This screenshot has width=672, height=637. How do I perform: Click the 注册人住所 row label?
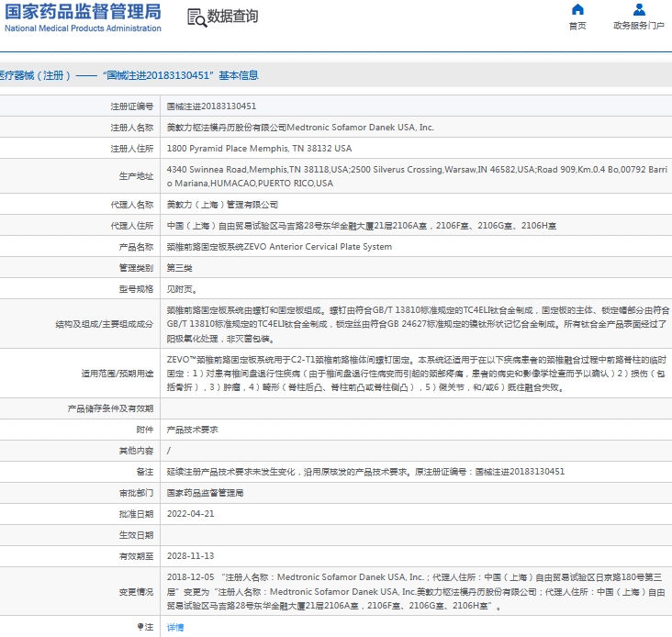(x=132, y=149)
